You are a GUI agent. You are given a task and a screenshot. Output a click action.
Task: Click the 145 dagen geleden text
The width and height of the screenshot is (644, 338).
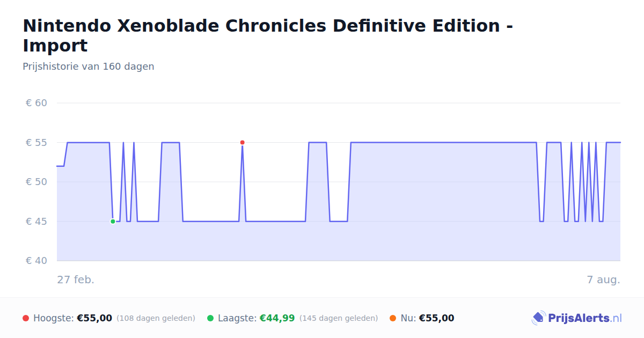point(339,318)
